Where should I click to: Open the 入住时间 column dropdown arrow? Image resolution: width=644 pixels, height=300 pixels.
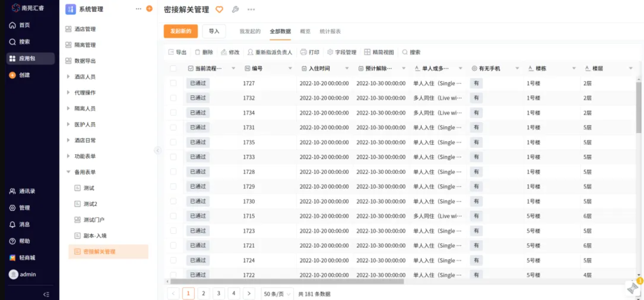coord(347,68)
